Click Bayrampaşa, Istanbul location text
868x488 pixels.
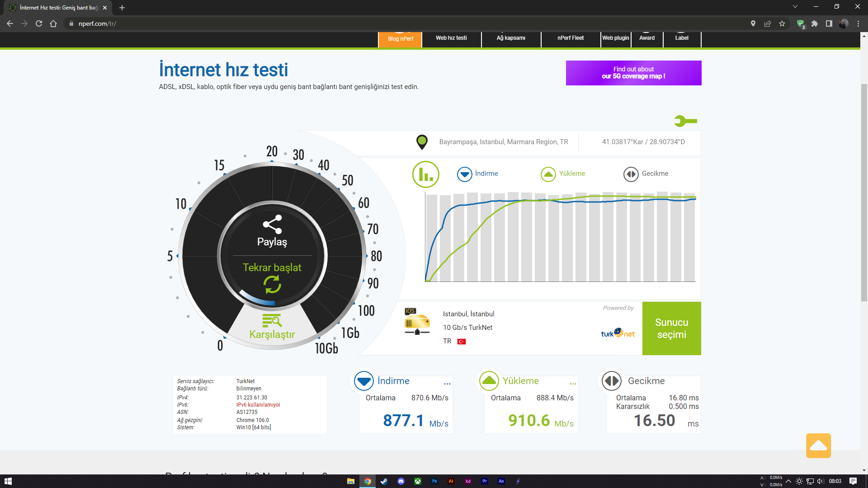pyautogui.click(x=504, y=142)
